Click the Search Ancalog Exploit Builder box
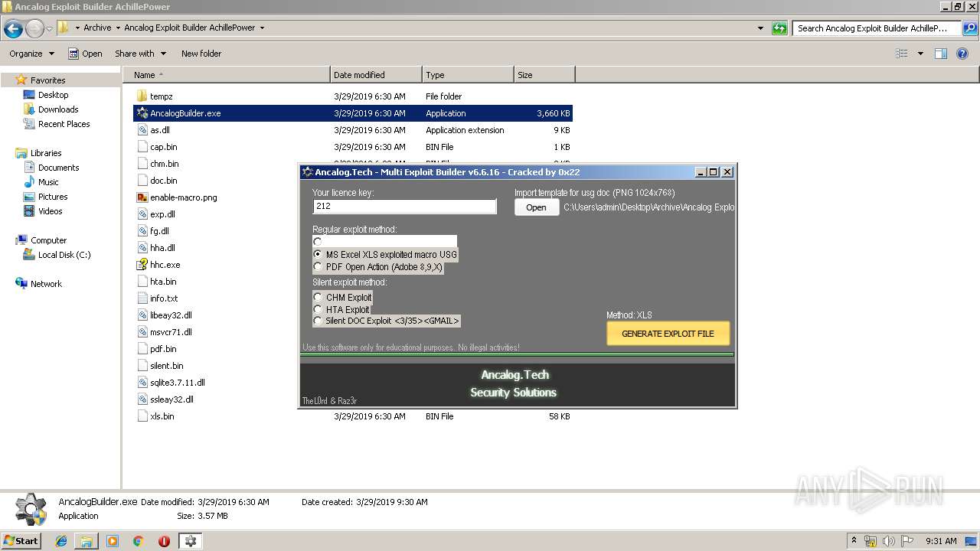The height and width of the screenshot is (551, 980). 877,28
